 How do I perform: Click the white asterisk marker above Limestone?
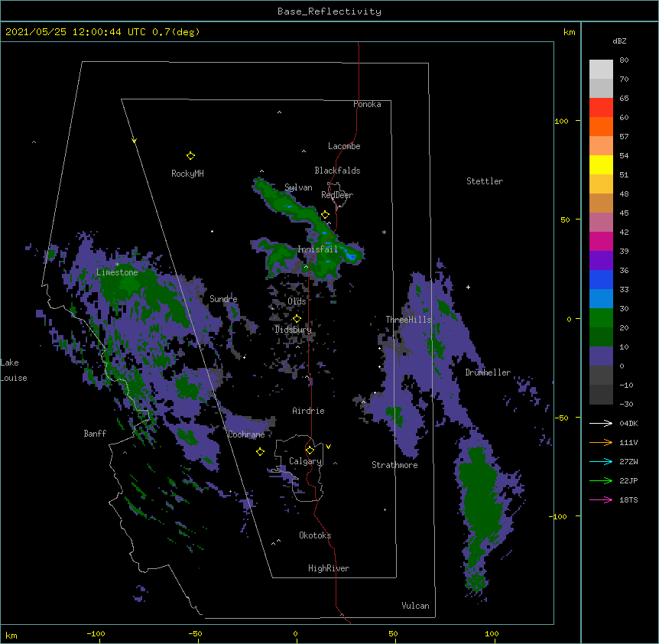click(117, 265)
